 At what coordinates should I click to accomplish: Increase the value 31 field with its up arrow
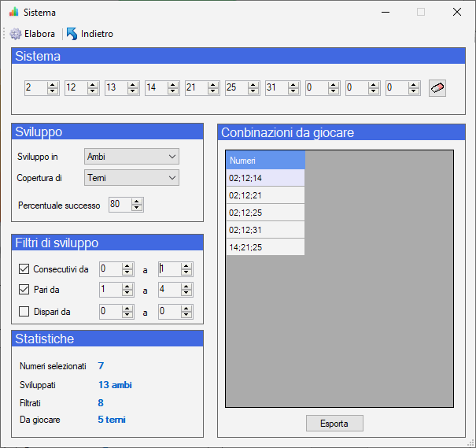pos(293,85)
